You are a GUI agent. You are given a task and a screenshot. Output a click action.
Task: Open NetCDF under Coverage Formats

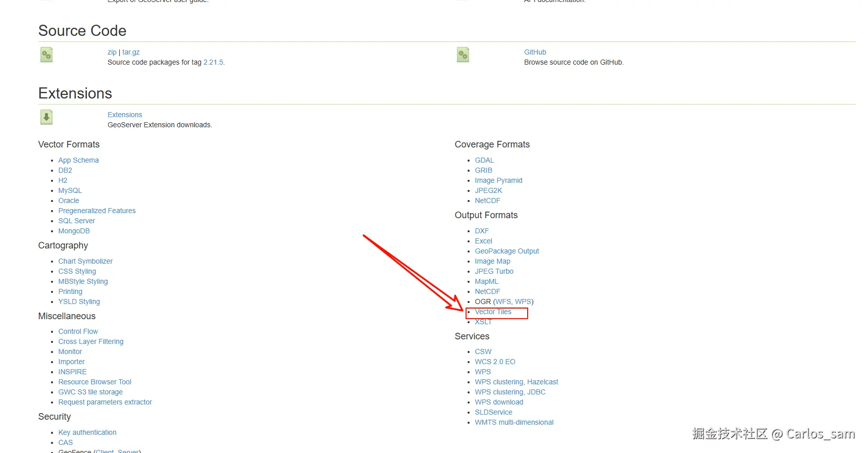487,200
